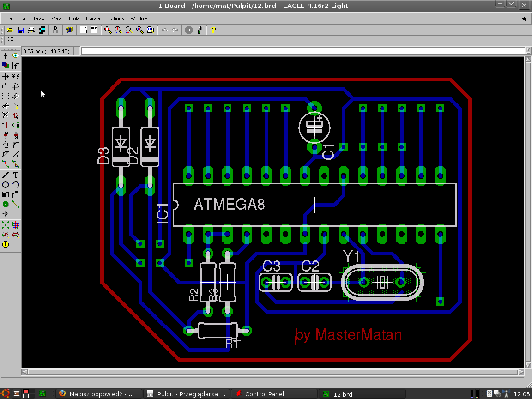
Task: Save the board with the floppy icon
Action: point(21,30)
